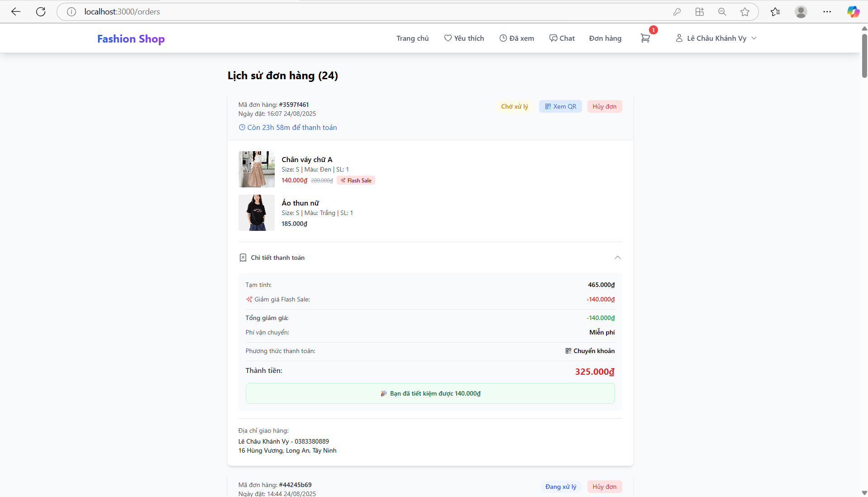The height and width of the screenshot is (497, 868).
Task: Click the Fashion Shop logo
Action: coord(131,38)
